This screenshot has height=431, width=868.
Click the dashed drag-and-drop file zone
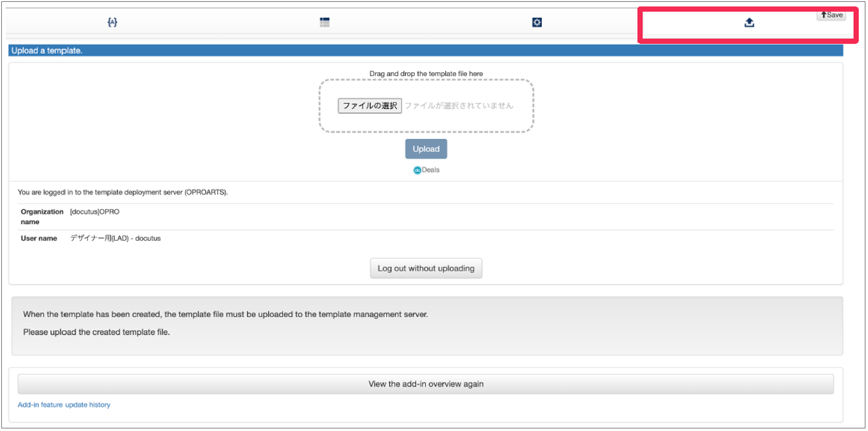click(426, 124)
